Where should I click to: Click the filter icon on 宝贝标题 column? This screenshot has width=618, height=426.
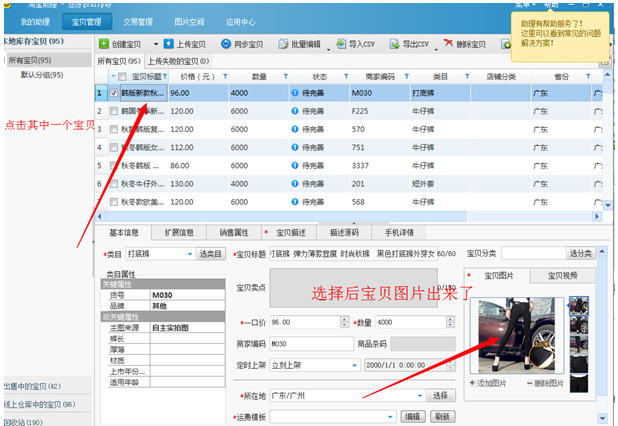[165, 76]
